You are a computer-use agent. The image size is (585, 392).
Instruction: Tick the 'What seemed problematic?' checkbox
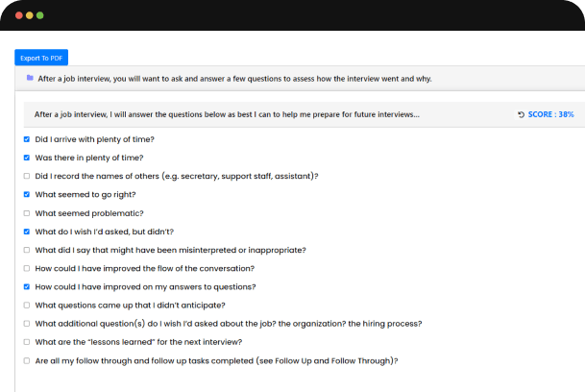pyautogui.click(x=27, y=212)
